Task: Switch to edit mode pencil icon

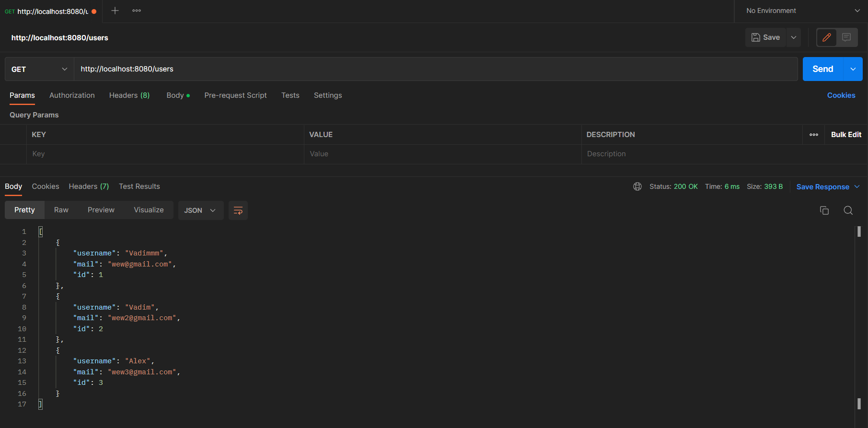Action: click(827, 37)
